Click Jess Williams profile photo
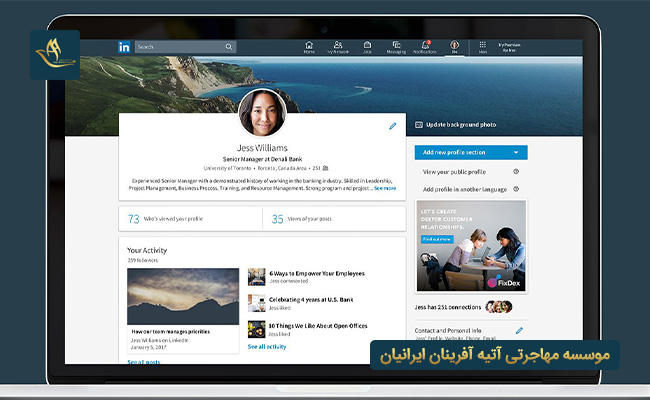 [x=262, y=113]
